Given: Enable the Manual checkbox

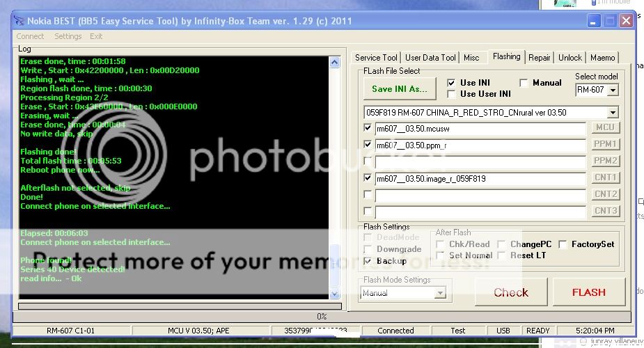Looking at the screenshot, I should tap(524, 83).
